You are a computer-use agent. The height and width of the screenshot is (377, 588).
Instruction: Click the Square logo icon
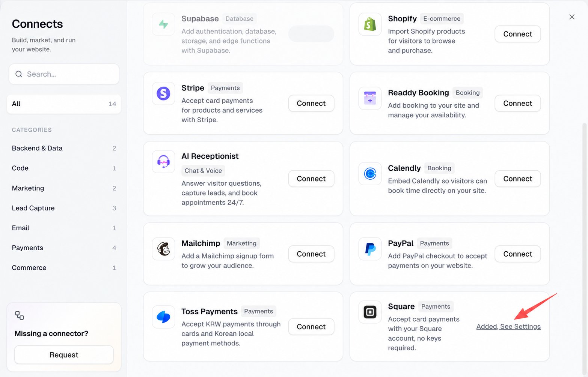click(370, 312)
